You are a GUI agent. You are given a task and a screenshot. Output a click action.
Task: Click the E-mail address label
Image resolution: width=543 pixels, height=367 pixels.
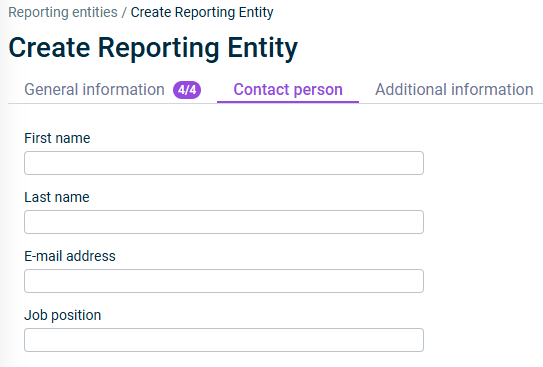[70, 256]
